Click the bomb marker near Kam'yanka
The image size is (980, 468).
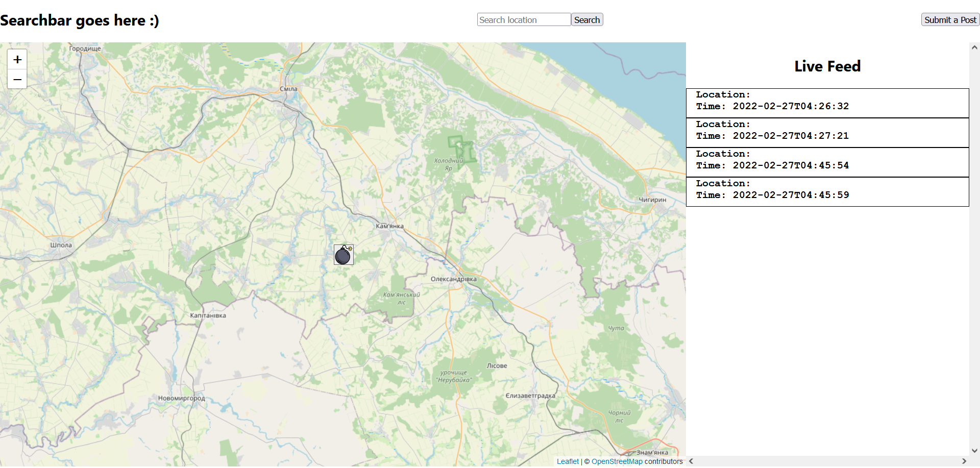344,255
